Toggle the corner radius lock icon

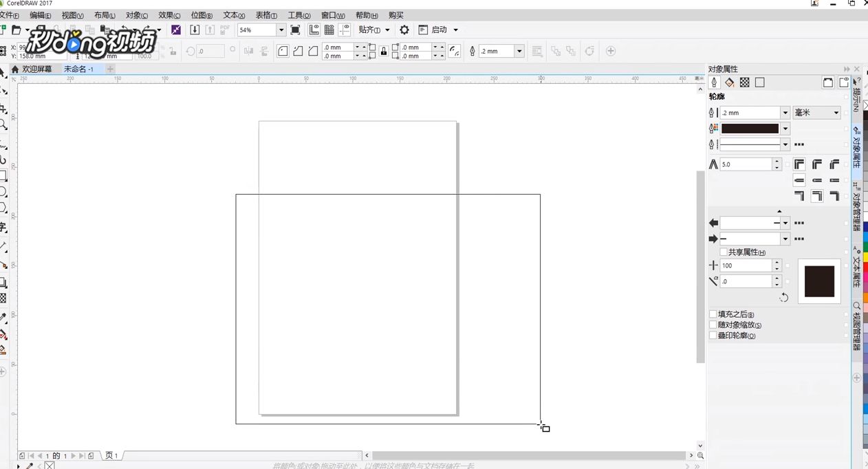point(384,51)
